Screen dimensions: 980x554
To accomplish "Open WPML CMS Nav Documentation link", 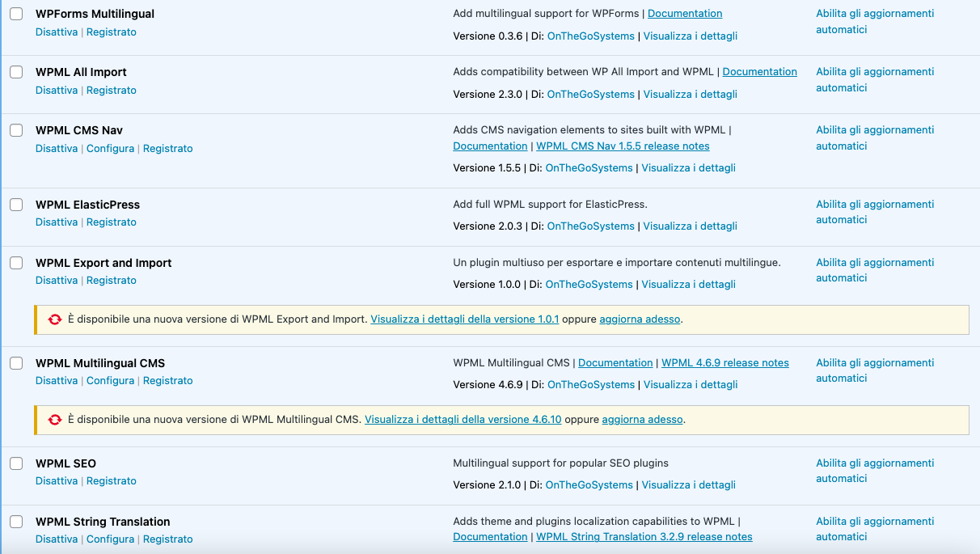I will pos(490,146).
